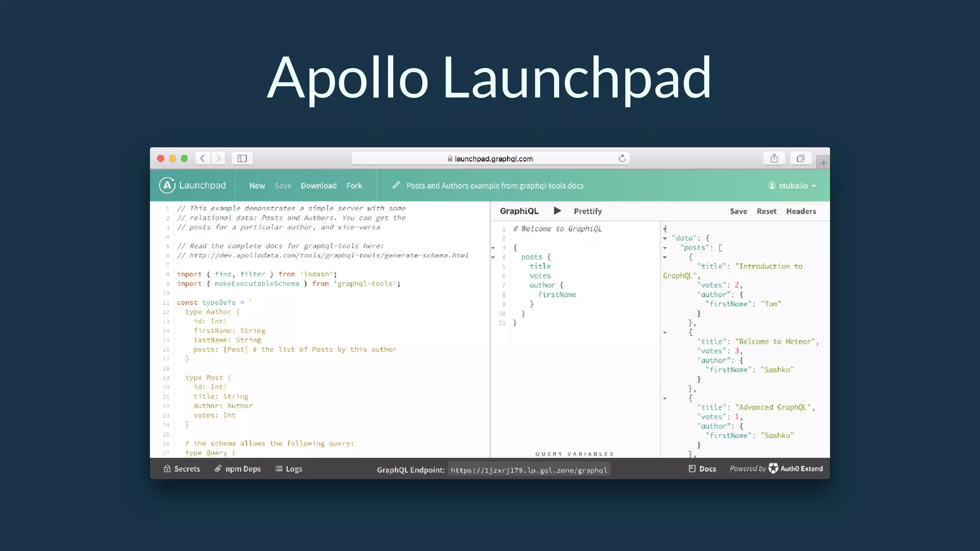Create a New pad
This screenshot has height=551, width=980.
(257, 186)
